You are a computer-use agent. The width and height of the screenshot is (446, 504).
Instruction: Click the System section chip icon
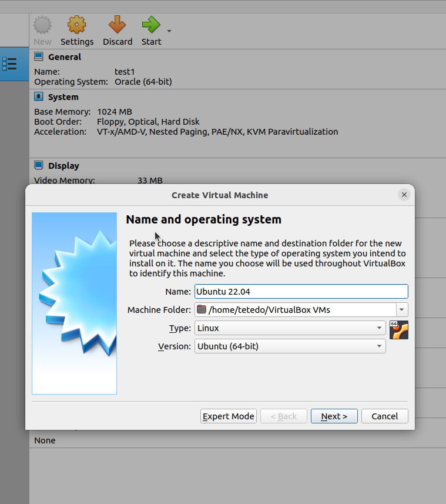point(39,96)
